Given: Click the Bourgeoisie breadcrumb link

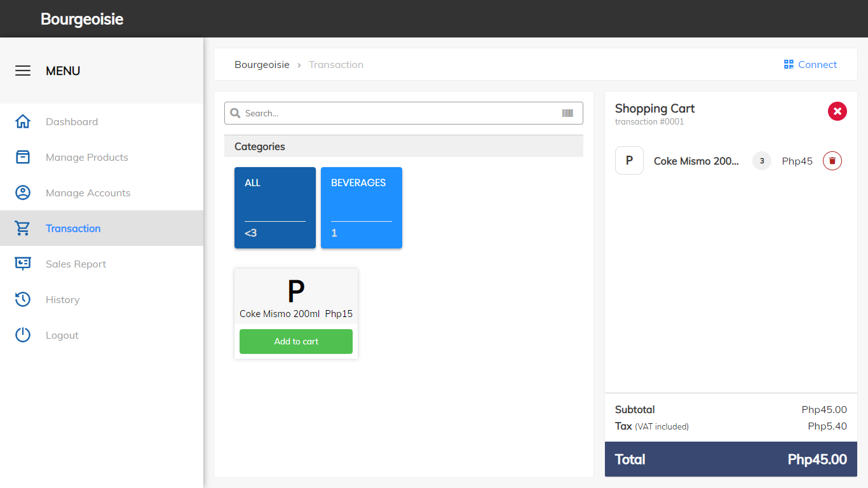Looking at the screenshot, I should 262,64.
